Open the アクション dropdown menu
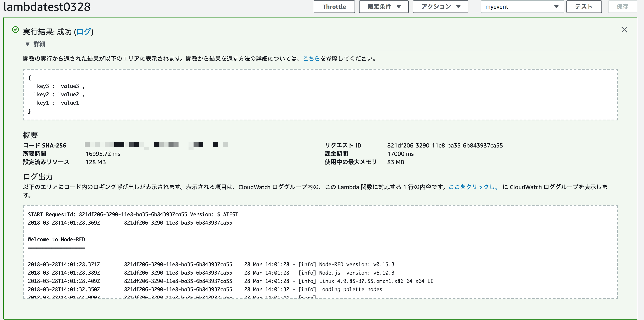 coord(440,7)
